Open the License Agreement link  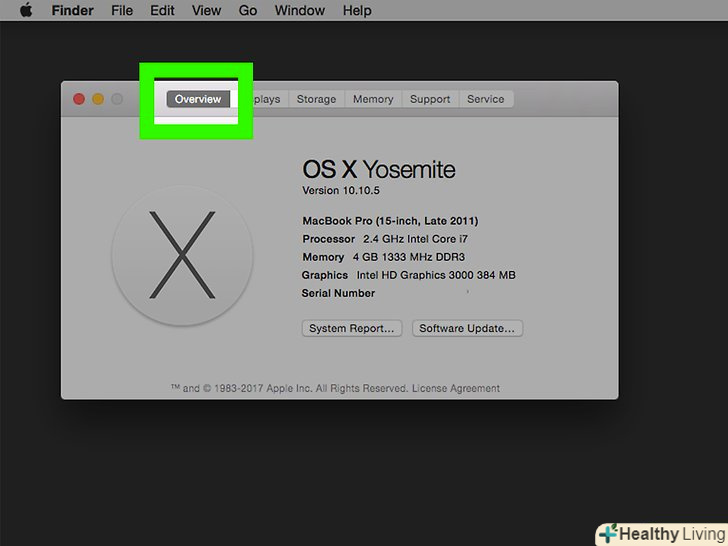click(455, 388)
